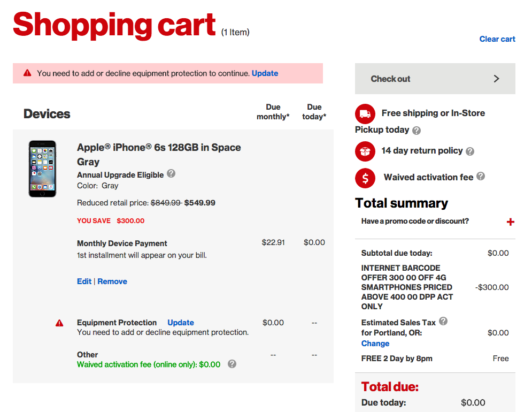This screenshot has width=532, height=412.
Task: Expand the promo code or discount section
Action: point(511,222)
